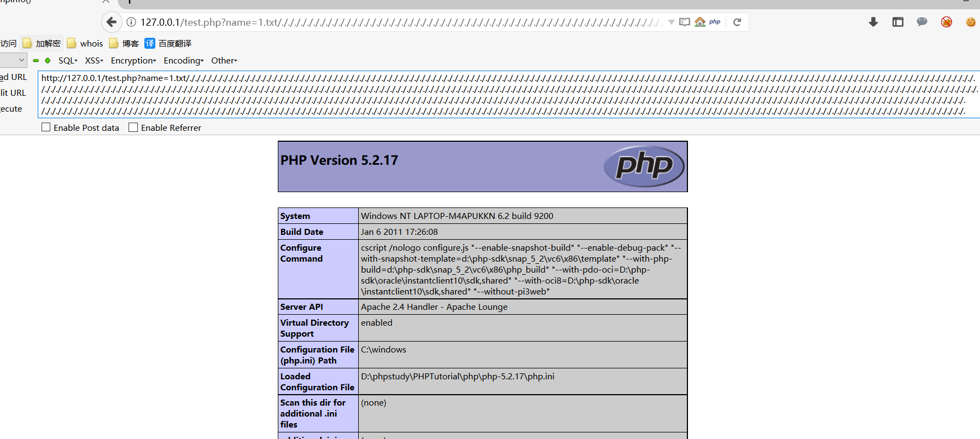This screenshot has height=439, width=980.
Task: Click 'Scan this dir for additional .ini files' label
Action: (x=313, y=413)
